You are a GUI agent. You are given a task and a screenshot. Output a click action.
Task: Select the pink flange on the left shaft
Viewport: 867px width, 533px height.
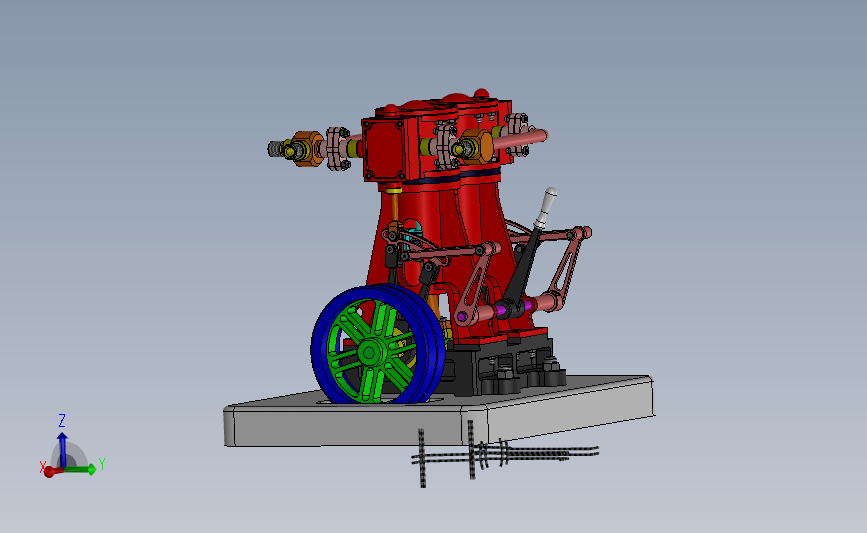[x=337, y=148]
